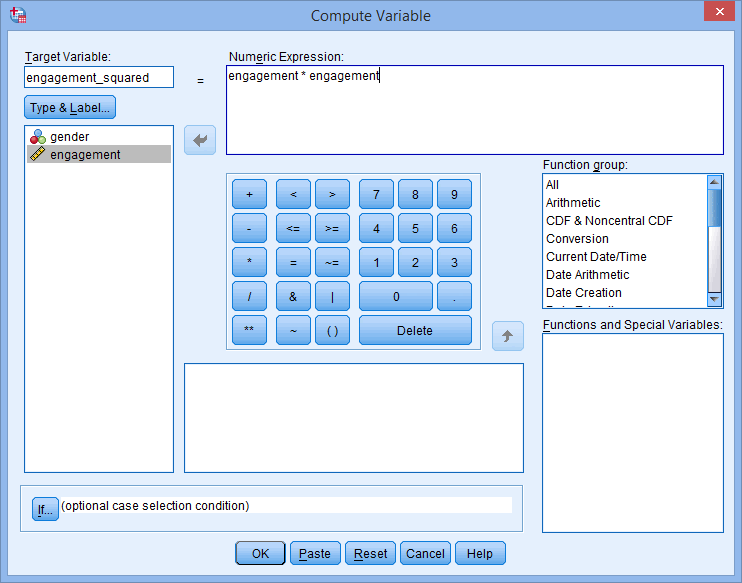The image size is (742, 583).
Task: Click inside the Numeric Expression box
Action: (x=474, y=110)
